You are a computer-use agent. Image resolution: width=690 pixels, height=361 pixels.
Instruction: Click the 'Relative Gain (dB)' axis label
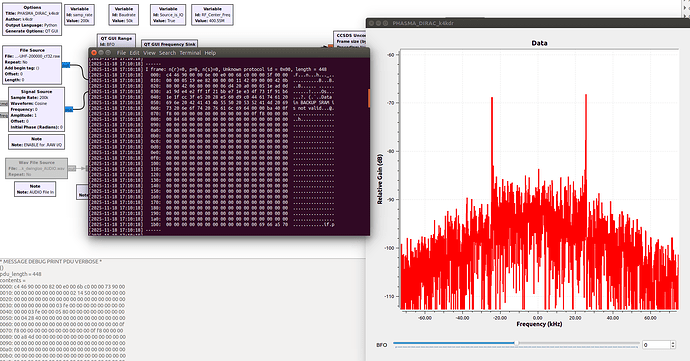click(x=380, y=179)
